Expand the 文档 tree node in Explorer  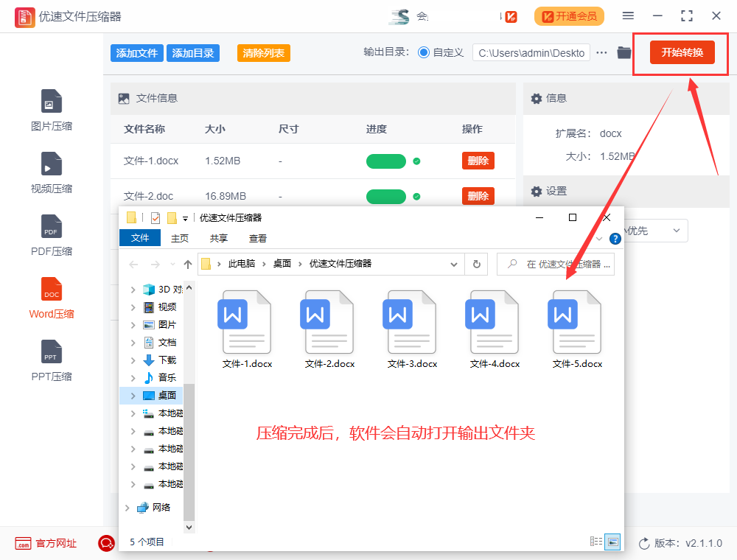(x=133, y=343)
